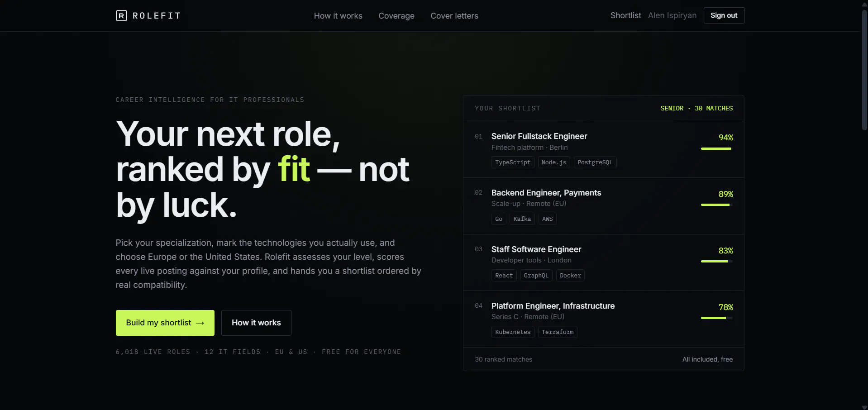868x410 pixels.
Task: Click the Node.js tag
Action: click(554, 162)
